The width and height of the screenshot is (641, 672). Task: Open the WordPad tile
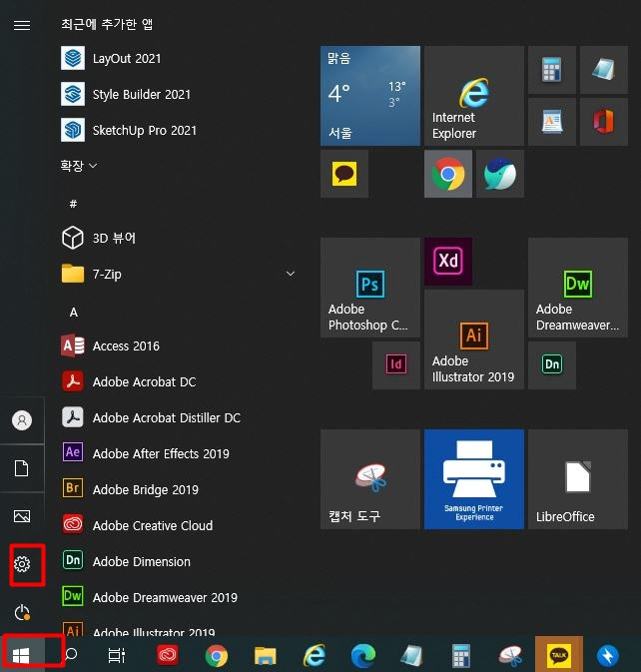click(552, 122)
